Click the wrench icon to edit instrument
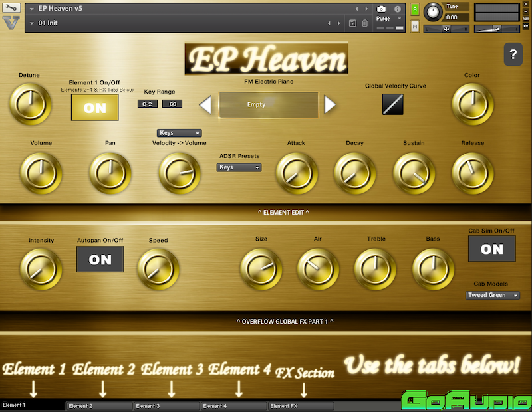 pyautogui.click(x=11, y=9)
